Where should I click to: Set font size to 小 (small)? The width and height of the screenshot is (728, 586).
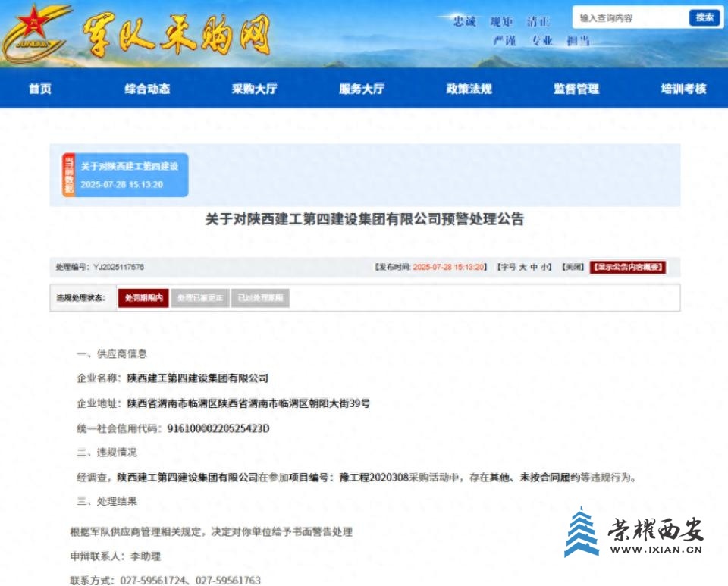(x=544, y=267)
